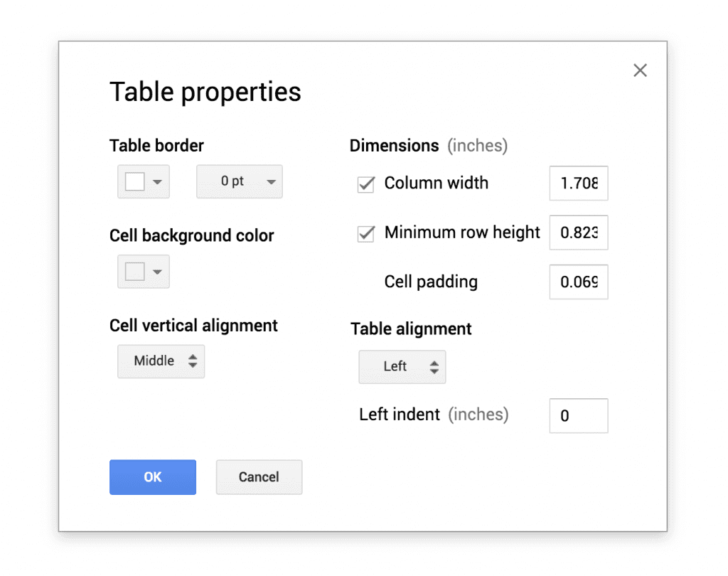
Task: Click inside the Left indent field
Action: (578, 415)
